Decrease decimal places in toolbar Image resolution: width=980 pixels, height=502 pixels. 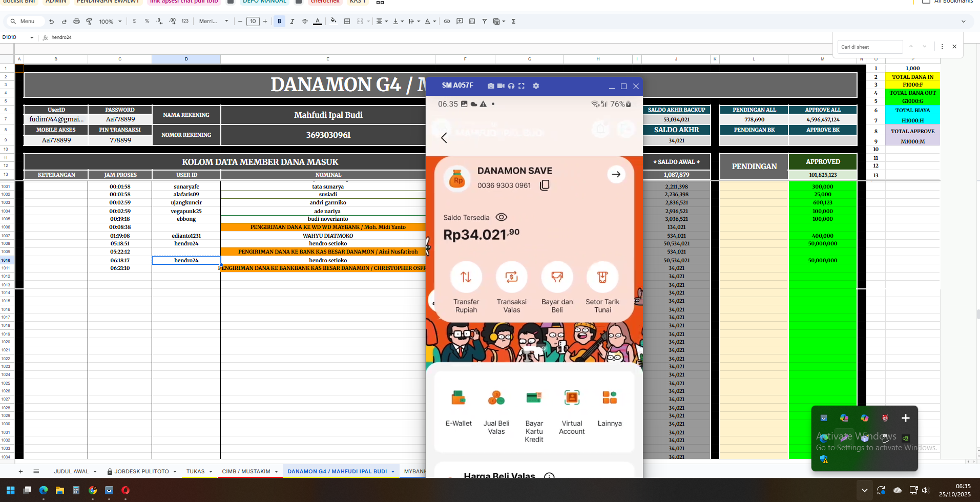159,21
